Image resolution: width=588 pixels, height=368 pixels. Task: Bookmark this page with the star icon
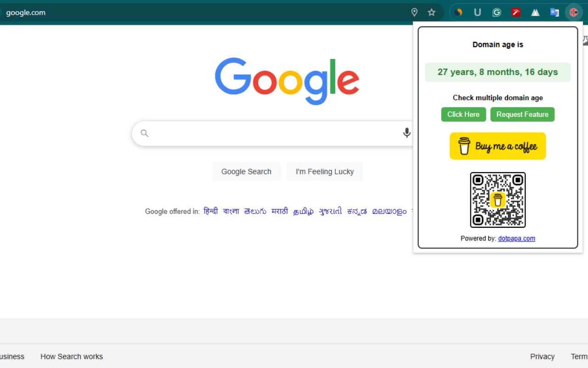(x=431, y=12)
